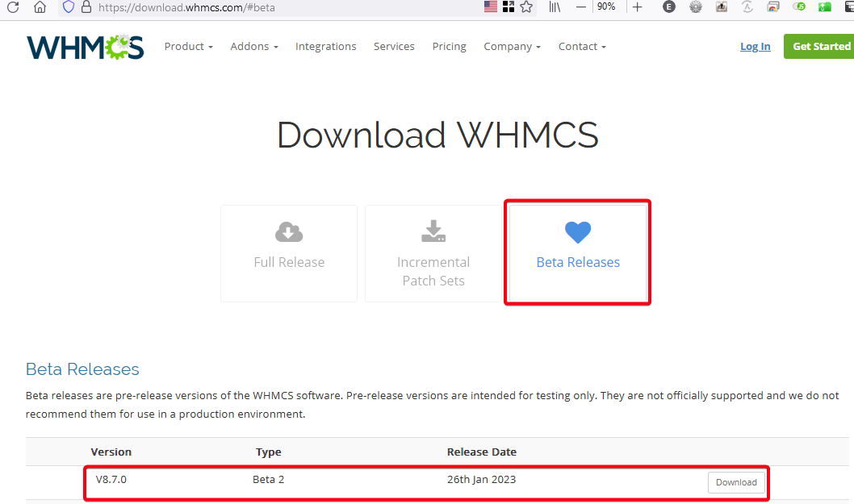The width and height of the screenshot is (854, 504).
Task: Click the '26th Jan 2023' date cell
Action: point(481,480)
